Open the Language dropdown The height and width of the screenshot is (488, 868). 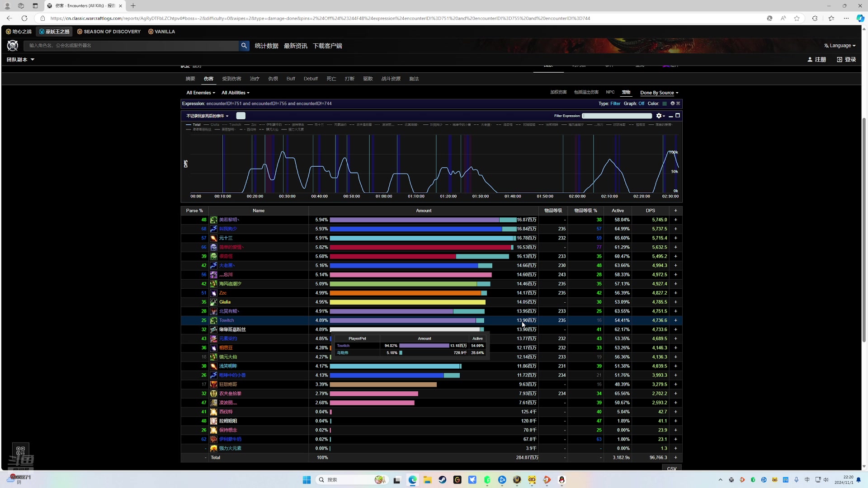(840, 46)
